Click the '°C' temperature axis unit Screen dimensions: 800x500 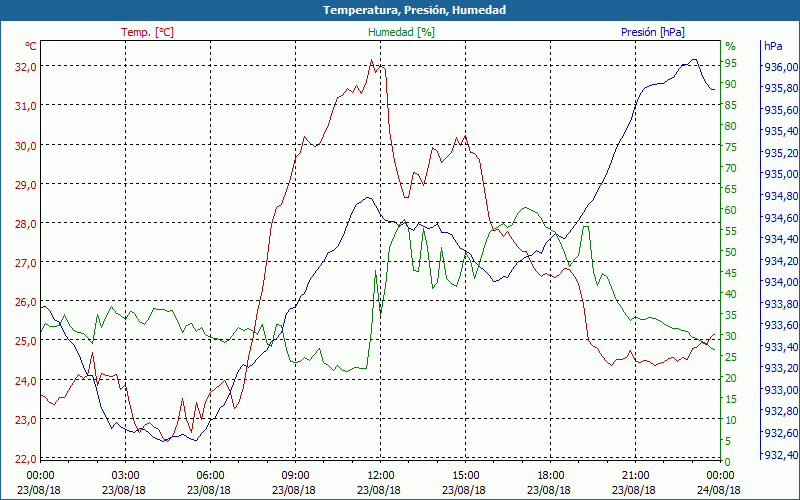pos(31,46)
